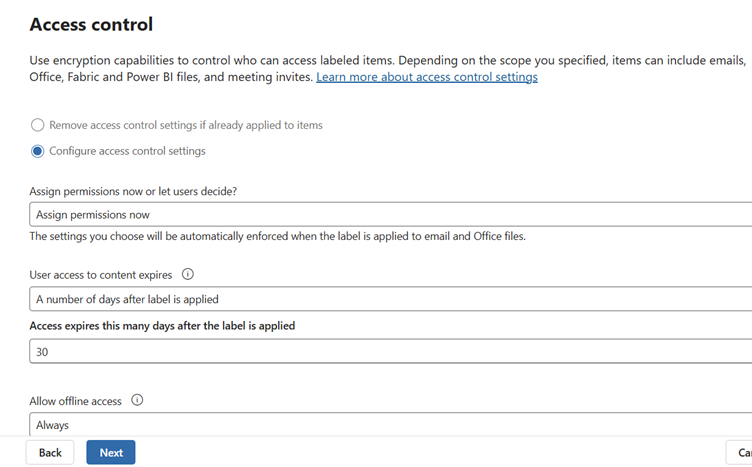Viewport: 752px width, 467px height.
Task: Open the Assign permissions now dropdown
Action: point(390,214)
